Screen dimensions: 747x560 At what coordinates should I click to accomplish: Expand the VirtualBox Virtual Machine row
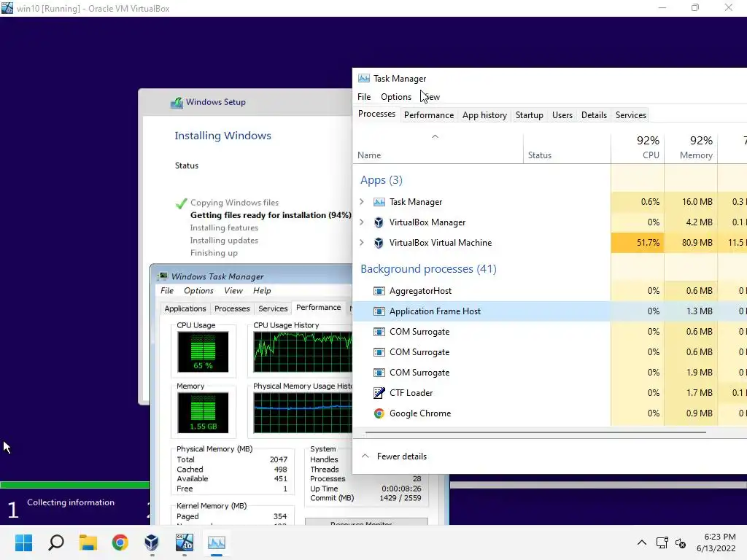362,243
